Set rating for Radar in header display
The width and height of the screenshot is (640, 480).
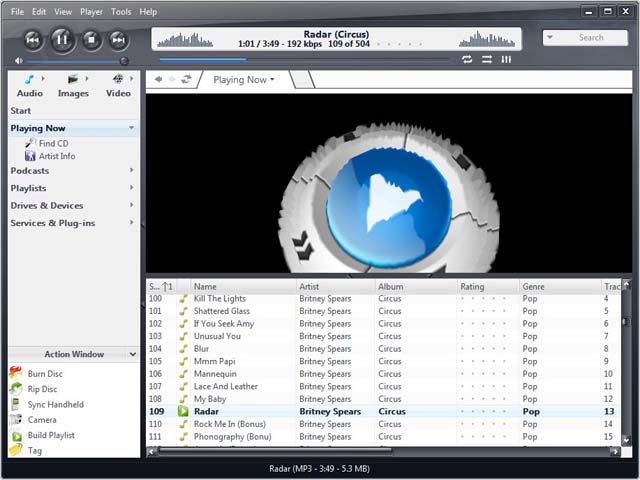(399, 44)
